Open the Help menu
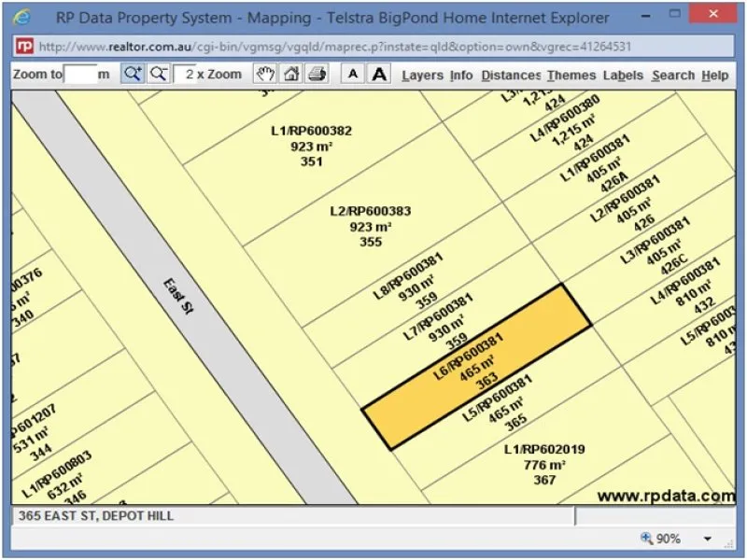 (714, 76)
